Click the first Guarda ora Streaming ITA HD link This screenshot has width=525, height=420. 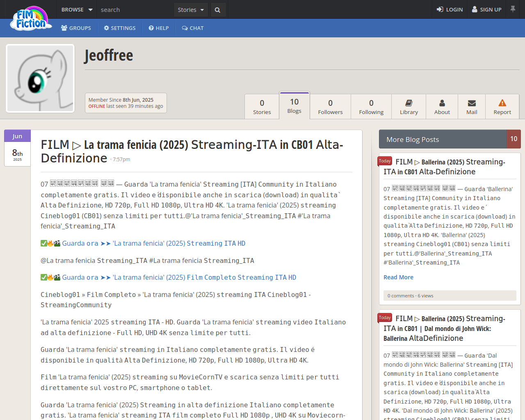click(154, 243)
